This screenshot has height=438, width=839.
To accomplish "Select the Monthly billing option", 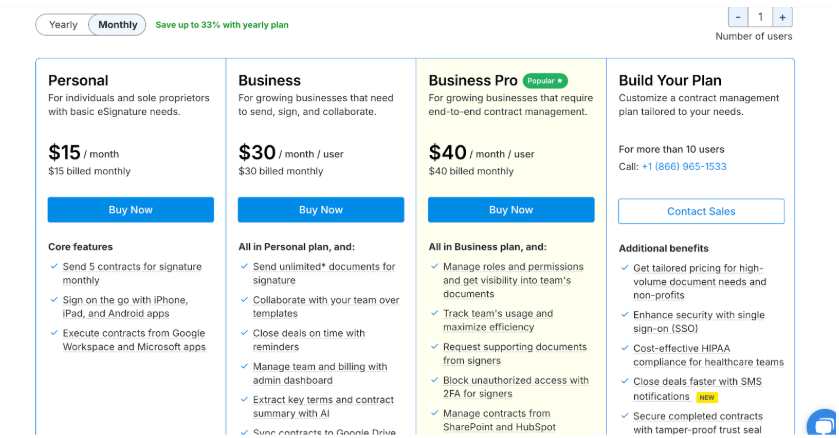I will 118,25.
